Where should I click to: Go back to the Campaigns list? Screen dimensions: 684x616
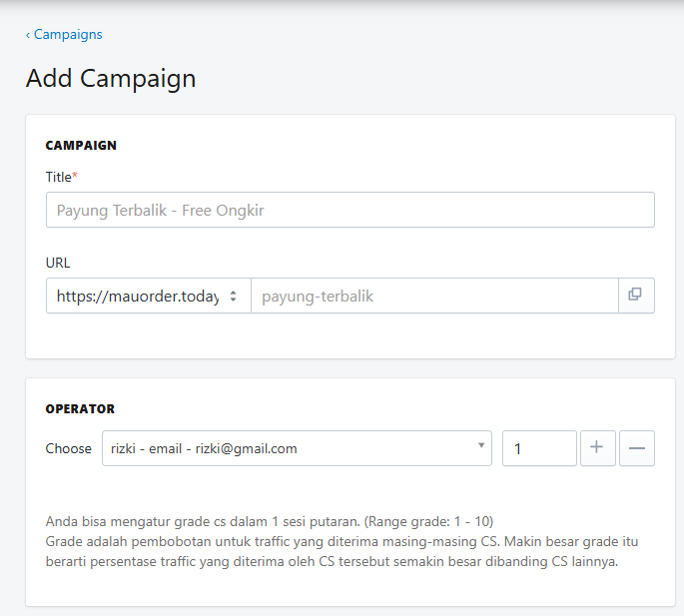64,35
